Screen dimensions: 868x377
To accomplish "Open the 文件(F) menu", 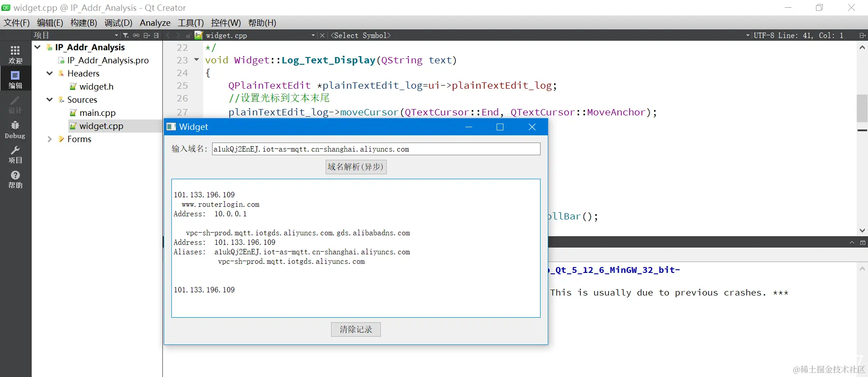I will [17, 23].
